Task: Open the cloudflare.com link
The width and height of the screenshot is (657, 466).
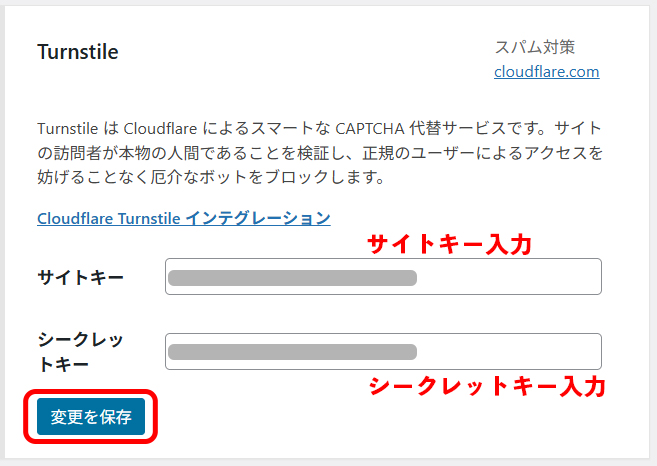Action: (546, 72)
